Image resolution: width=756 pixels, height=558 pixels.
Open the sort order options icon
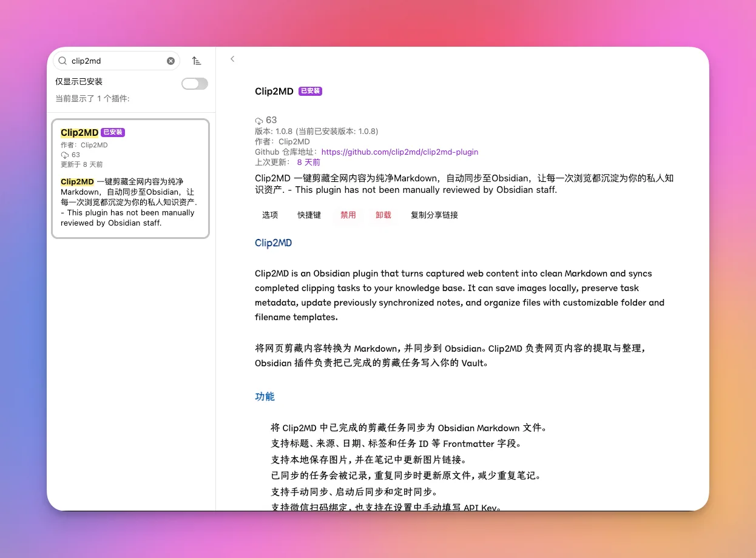[x=197, y=61]
